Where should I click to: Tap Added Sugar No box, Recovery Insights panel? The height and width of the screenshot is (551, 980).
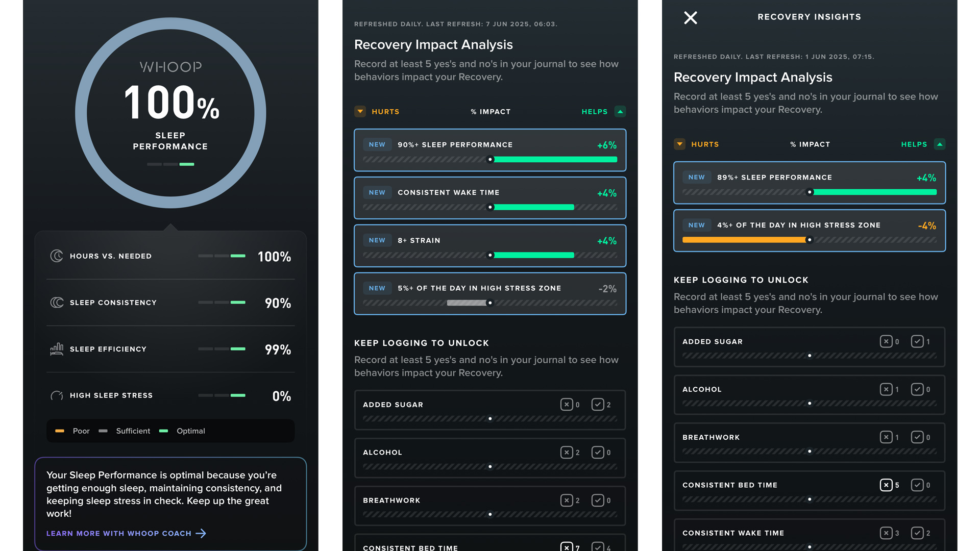click(886, 341)
